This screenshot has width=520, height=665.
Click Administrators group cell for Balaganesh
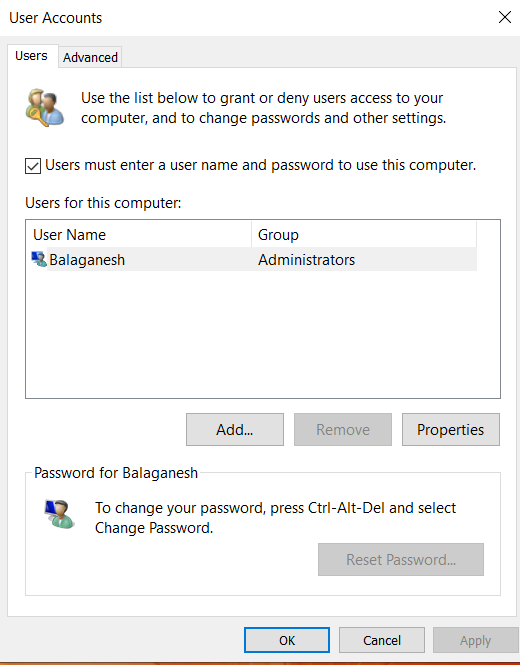click(306, 260)
